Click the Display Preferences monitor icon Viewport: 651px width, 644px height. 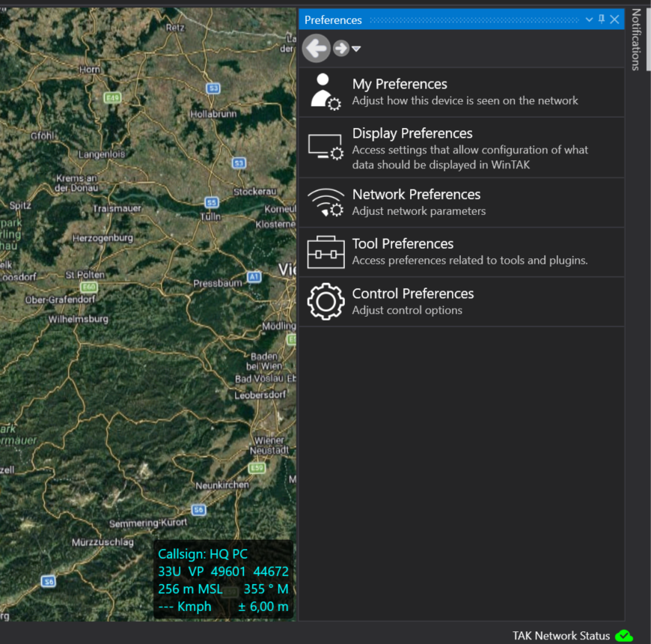click(325, 147)
